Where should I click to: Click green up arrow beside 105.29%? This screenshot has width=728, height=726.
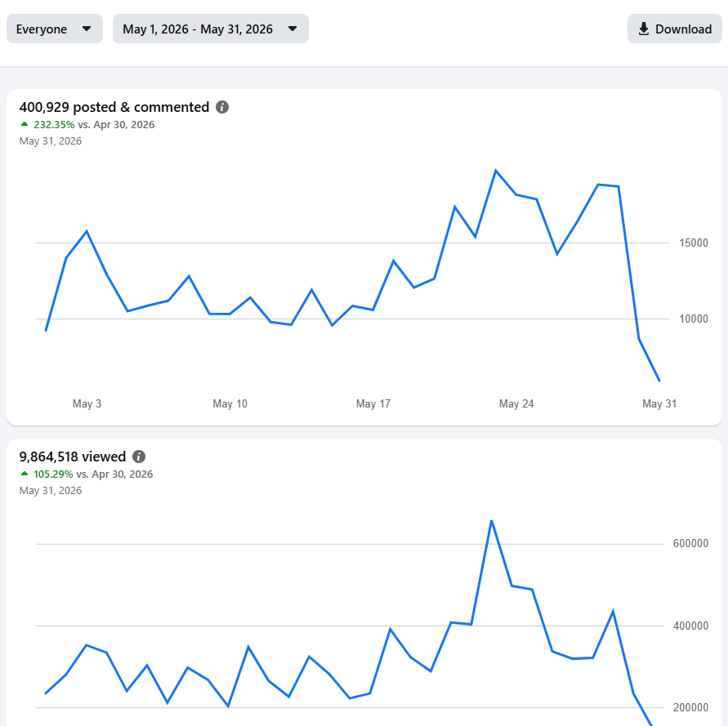click(x=25, y=474)
